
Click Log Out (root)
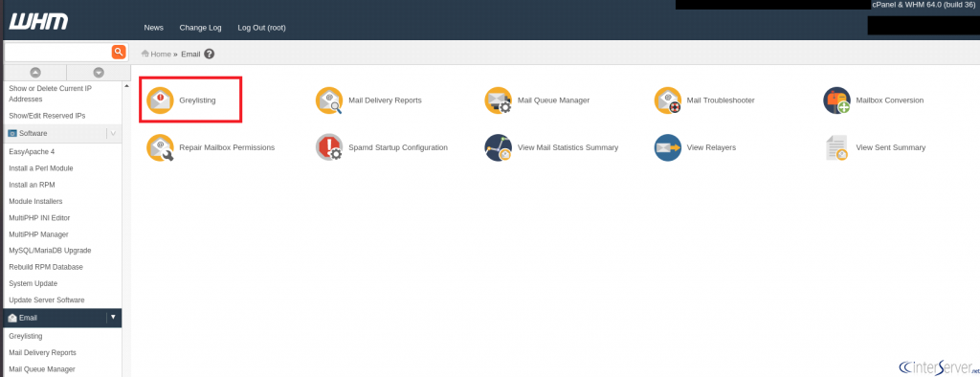pyautogui.click(x=262, y=28)
